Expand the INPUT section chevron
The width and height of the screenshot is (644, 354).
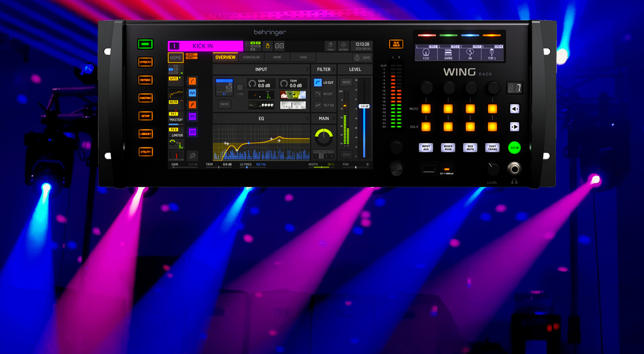307,69
